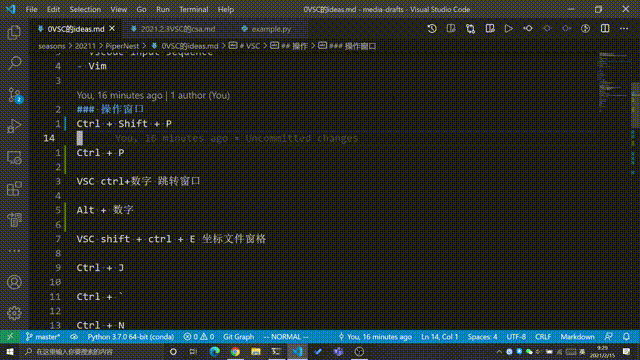Open the Manage gear icon
Image resolution: width=640 pixels, height=360 pixels.
pos(14,313)
